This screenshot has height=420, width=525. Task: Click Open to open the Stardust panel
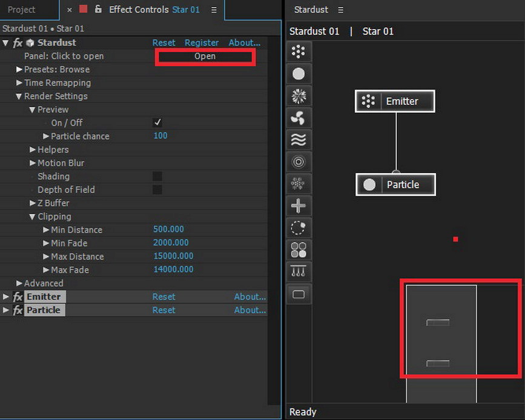click(205, 56)
